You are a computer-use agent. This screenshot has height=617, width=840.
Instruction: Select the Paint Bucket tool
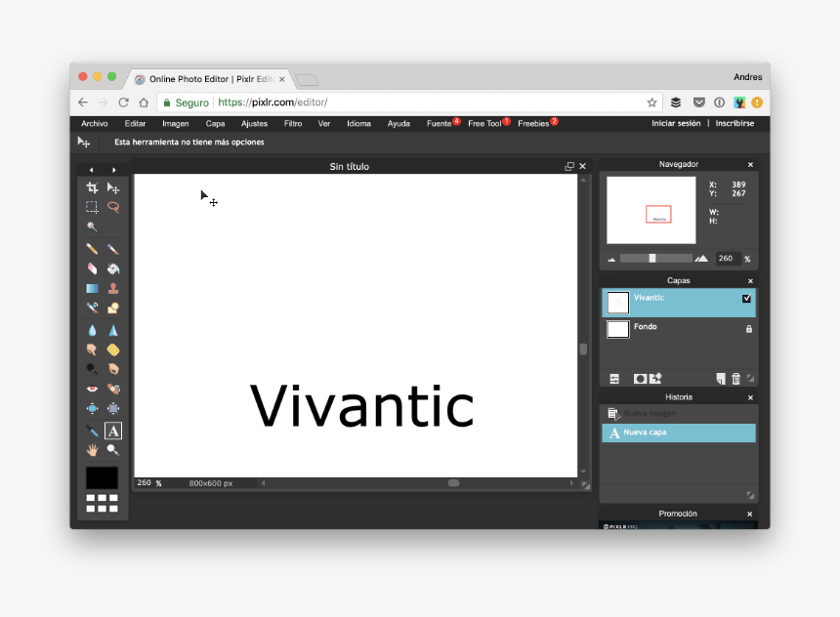tap(113, 268)
